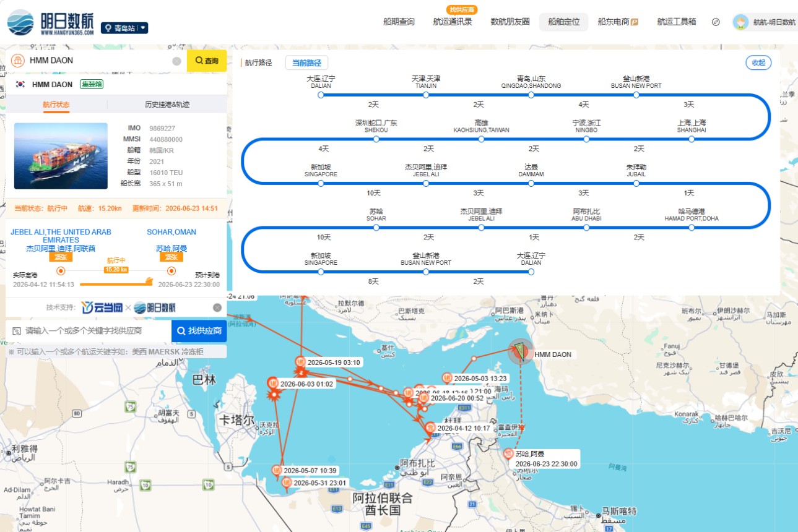Collapse the route panel with 收起

click(x=758, y=62)
